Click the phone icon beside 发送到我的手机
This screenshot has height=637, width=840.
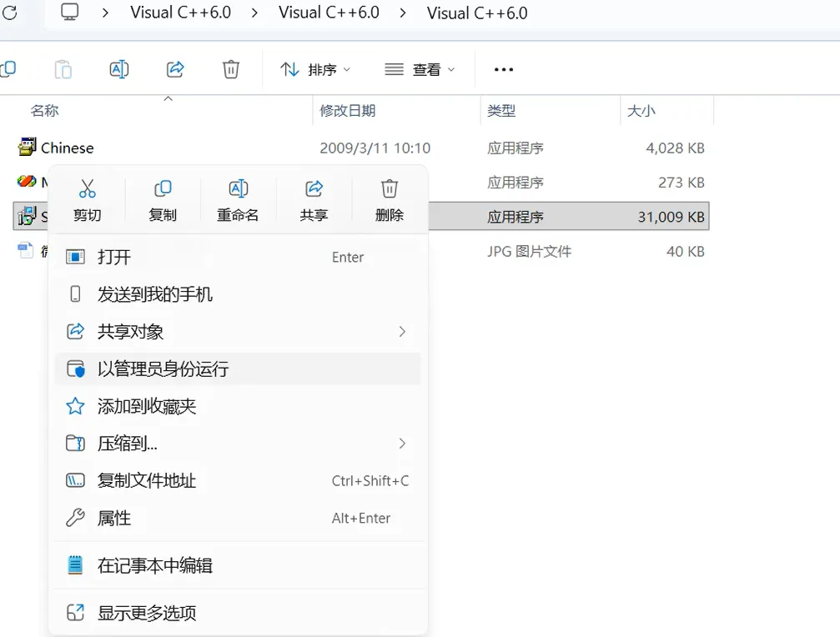76,293
